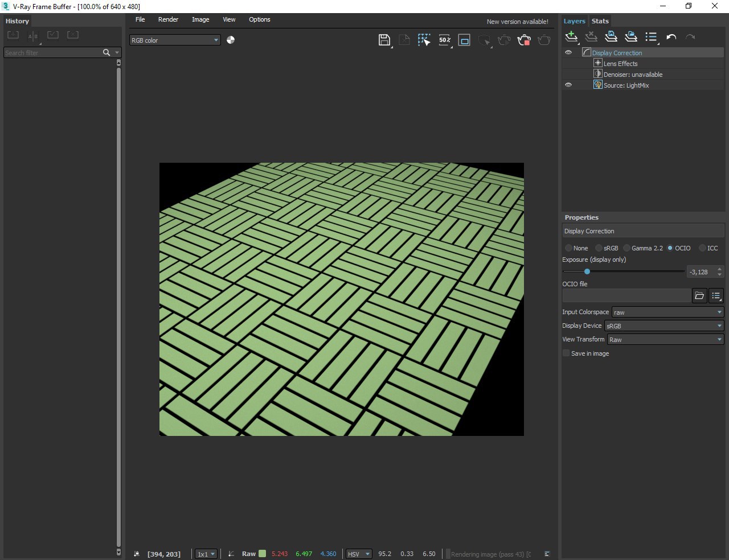
Task: Select the OCIO radio option
Action: 670,248
